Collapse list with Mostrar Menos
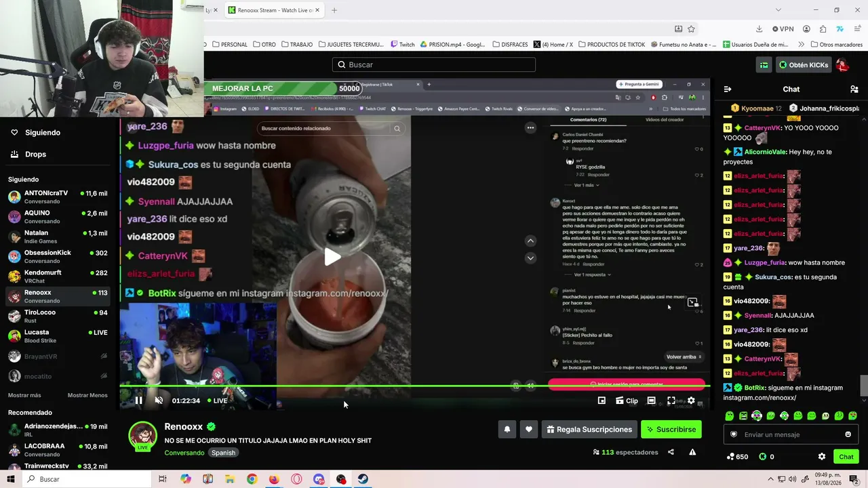Viewport: 868px width, 488px height. pyautogui.click(x=87, y=395)
